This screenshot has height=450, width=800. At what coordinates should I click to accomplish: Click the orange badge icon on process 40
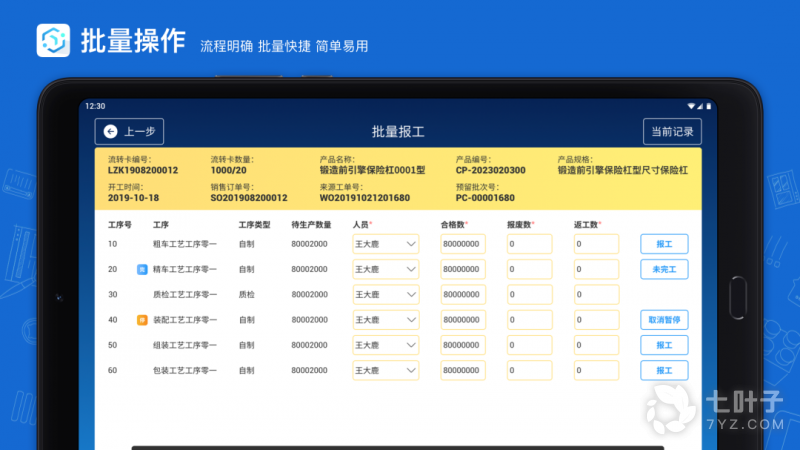point(142,319)
